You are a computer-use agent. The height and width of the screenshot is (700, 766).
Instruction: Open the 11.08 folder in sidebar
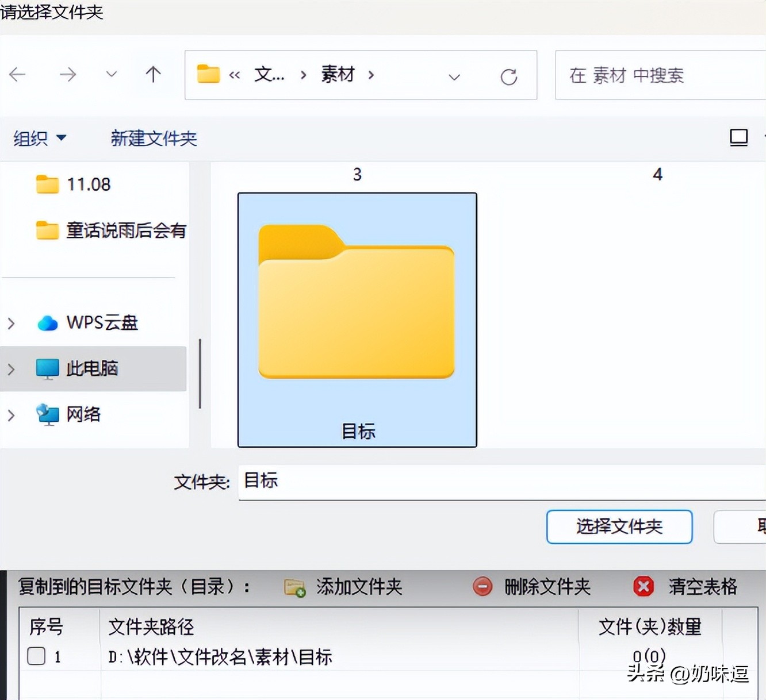tap(73, 184)
